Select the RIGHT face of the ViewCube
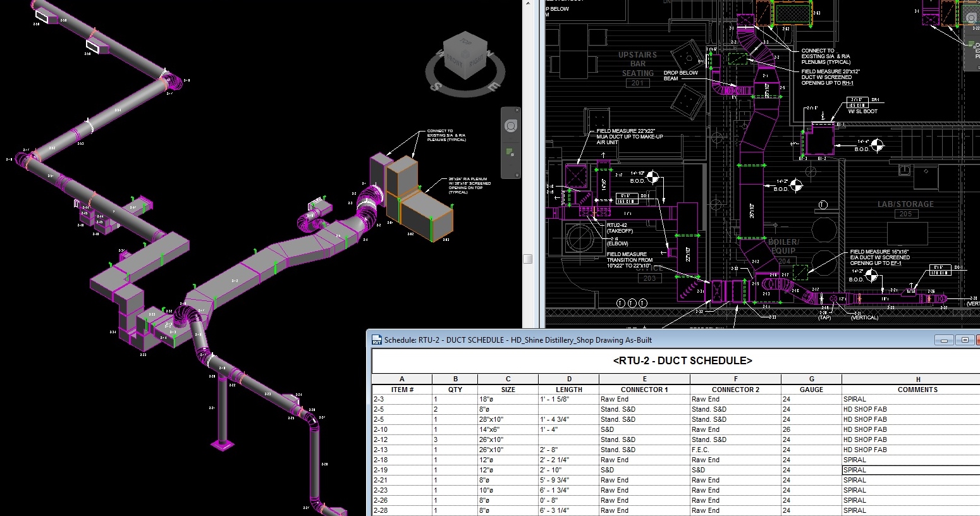980x516 pixels. (476, 63)
